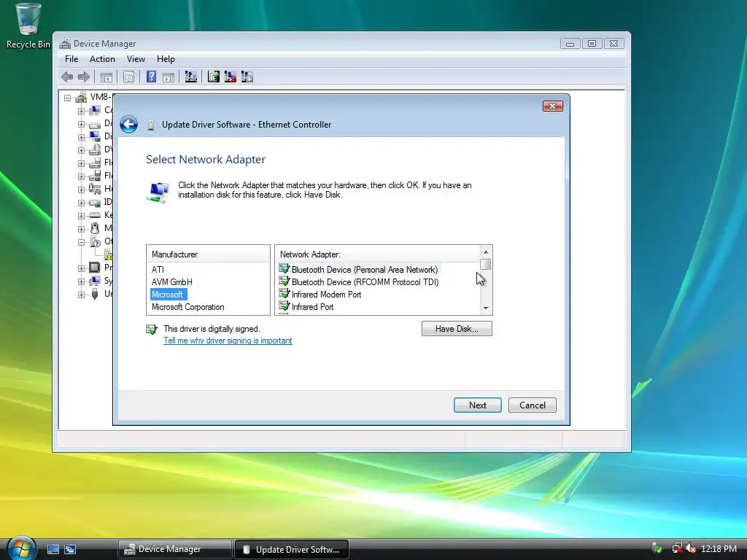
Task: Expand the system devices node above USB
Action: point(81,281)
